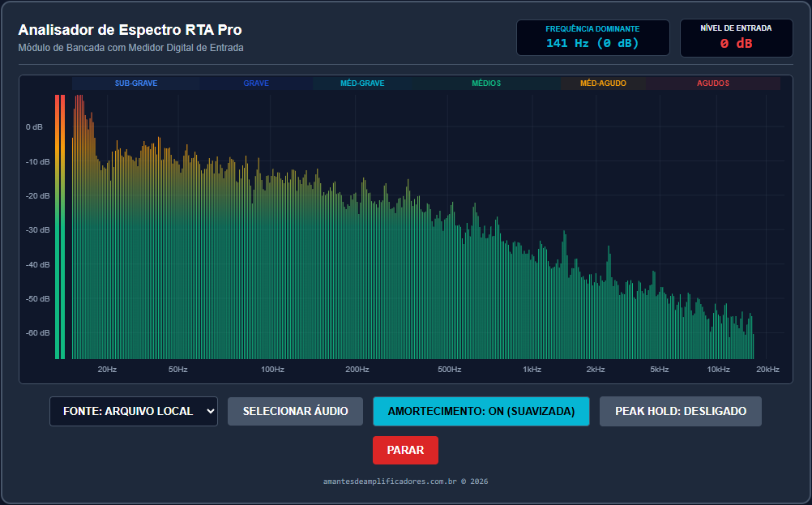Image resolution: width=812 pixels, height=505 pixels.
Task: Click the 20Hz frequency axis label
Action: [107, 370]
